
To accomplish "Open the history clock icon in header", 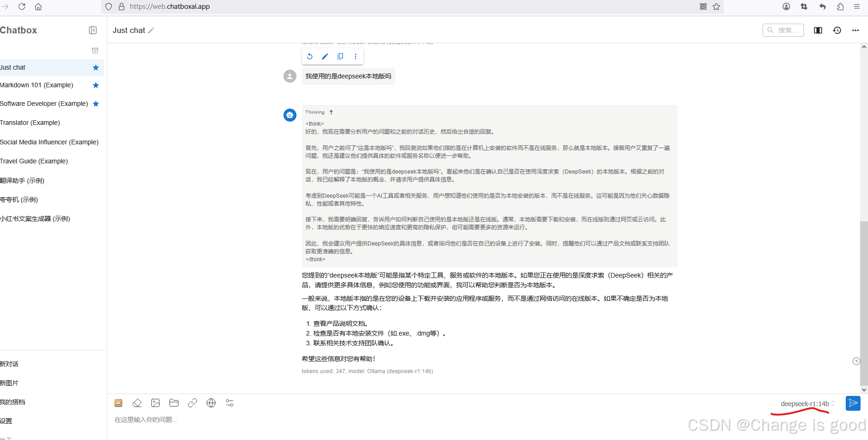I will (x=837, y=30).
